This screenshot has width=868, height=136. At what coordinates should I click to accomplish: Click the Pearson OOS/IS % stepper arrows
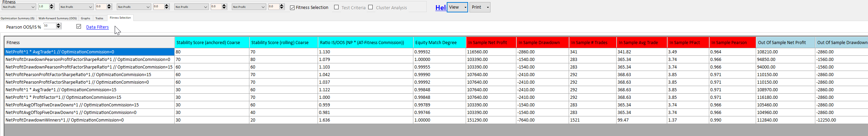(58, 26)
